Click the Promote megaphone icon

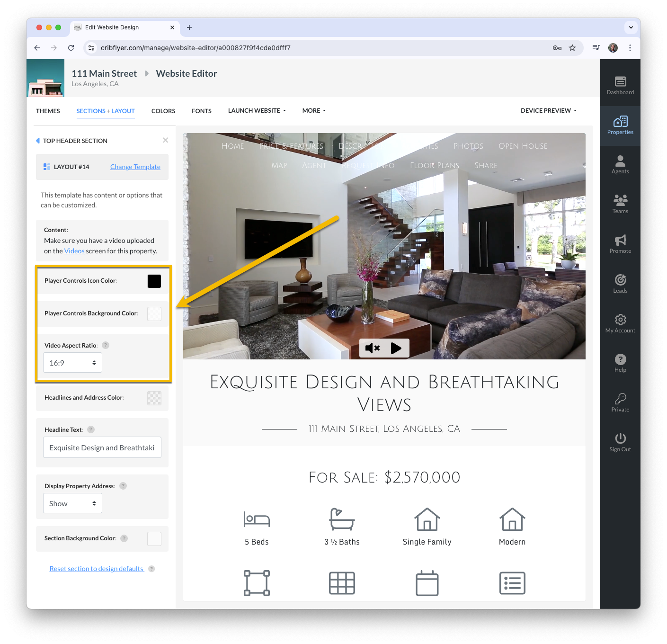[620, 240]
